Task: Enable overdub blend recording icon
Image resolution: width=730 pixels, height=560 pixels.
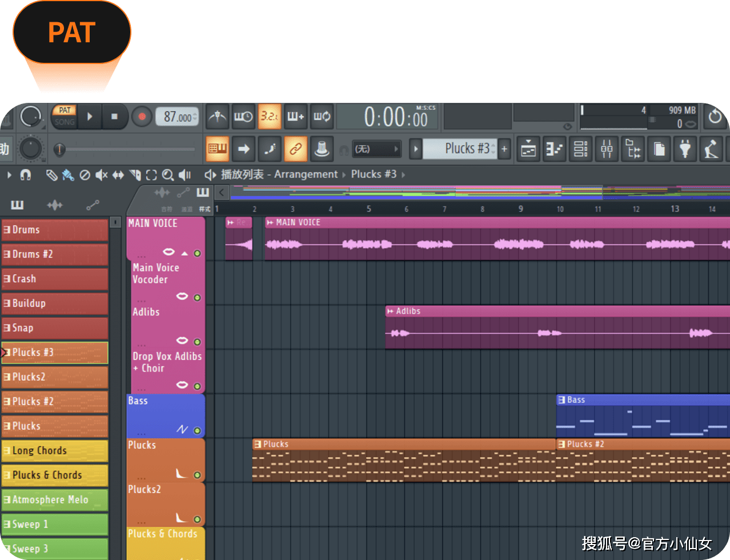Action: tap(295, 117)
